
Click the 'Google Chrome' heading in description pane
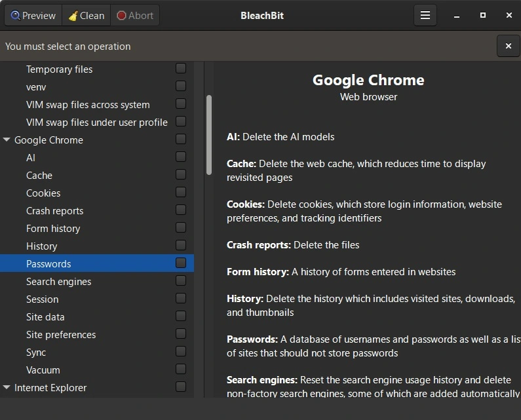[368, 80]
